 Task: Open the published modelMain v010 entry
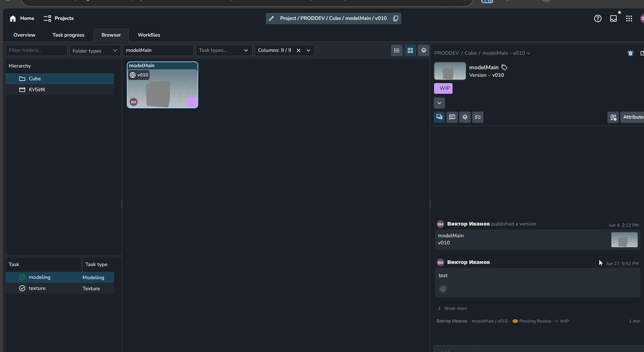click(x=537, y=239)
